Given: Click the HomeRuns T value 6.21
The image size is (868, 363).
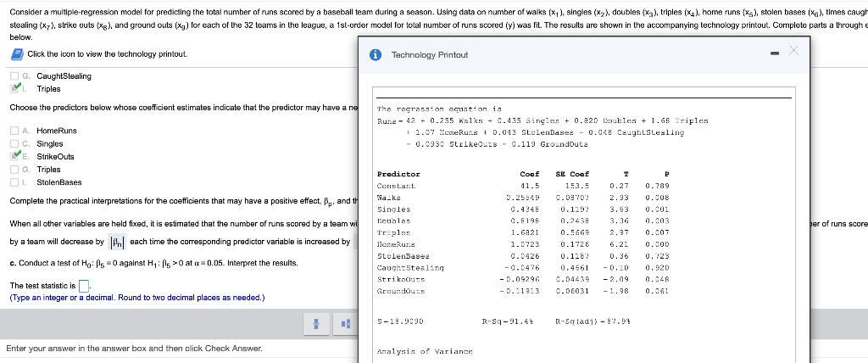Looking at the screenshot, I should (618, 244).
